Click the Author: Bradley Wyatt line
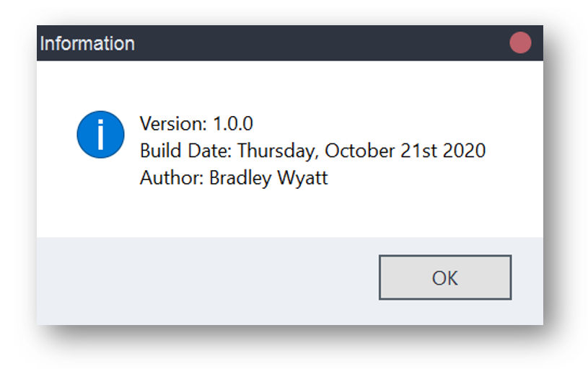 pos(234,178)
